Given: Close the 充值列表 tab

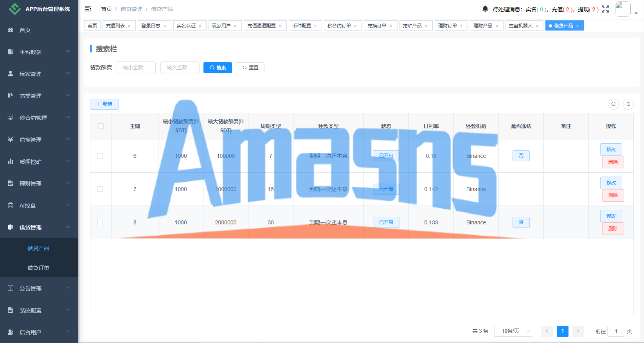Looking at the screenshot, I should tap(129, 26).
